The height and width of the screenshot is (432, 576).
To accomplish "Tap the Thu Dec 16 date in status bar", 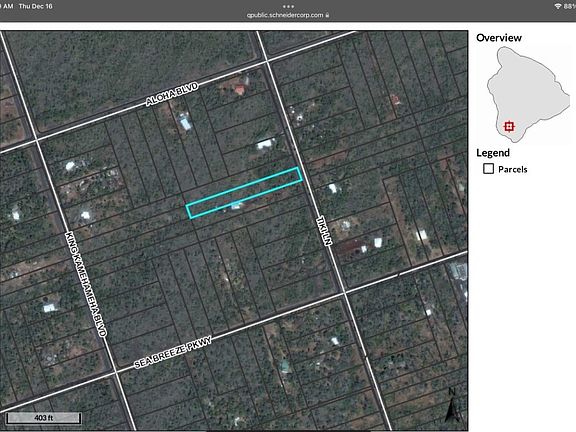I will point(36,6).
